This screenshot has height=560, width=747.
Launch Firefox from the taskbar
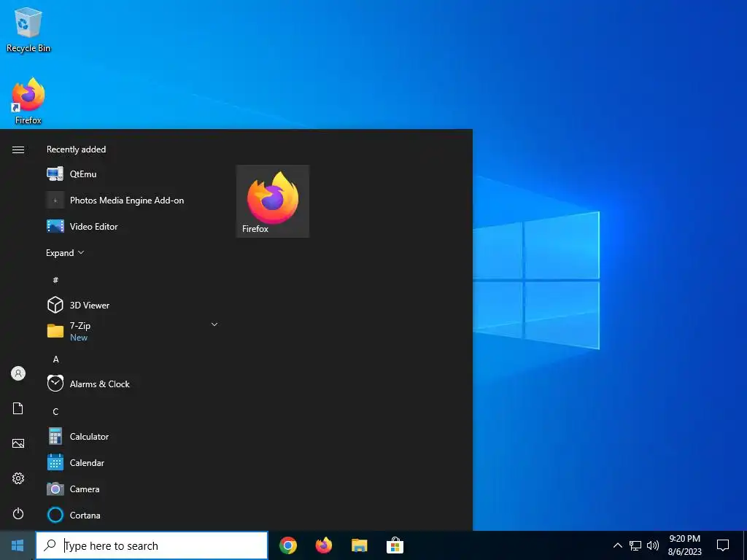point(324,545)
